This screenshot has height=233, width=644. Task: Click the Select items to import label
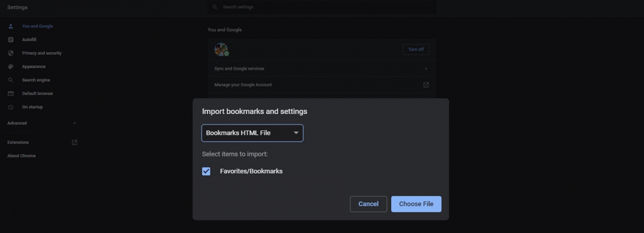(235, 154)
